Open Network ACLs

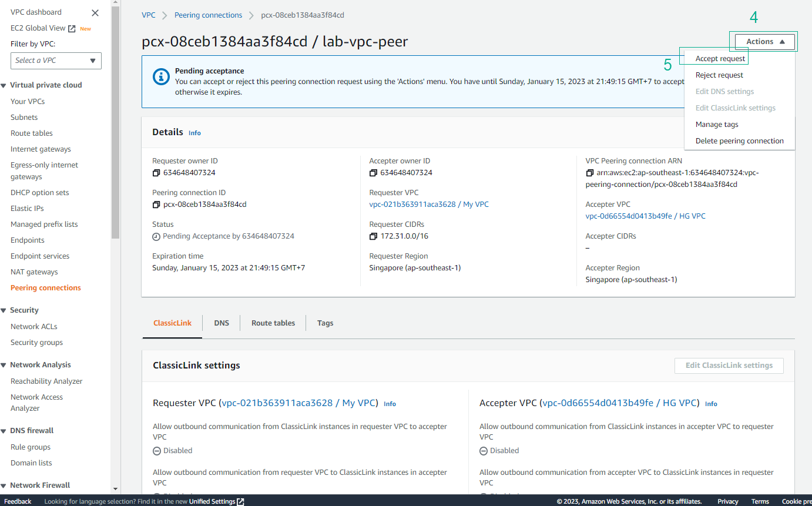[34, 327]
